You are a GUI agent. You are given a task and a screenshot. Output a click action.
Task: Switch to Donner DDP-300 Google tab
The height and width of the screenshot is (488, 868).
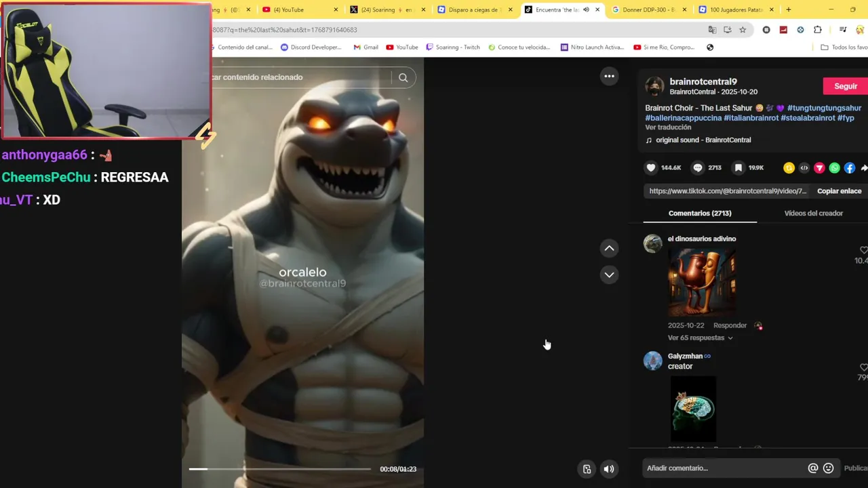pyautogui.click(x=649, y=9)
